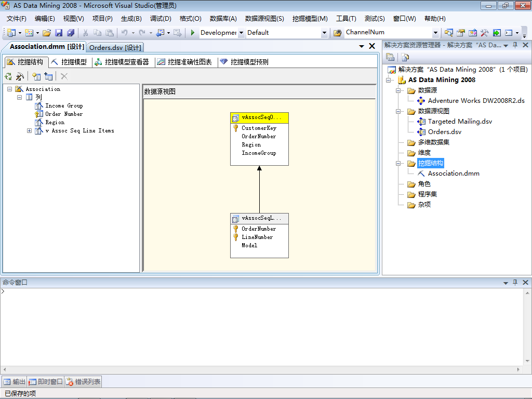Click the Paste clipboard icon
Screen dimensions: 532x399
109,33
